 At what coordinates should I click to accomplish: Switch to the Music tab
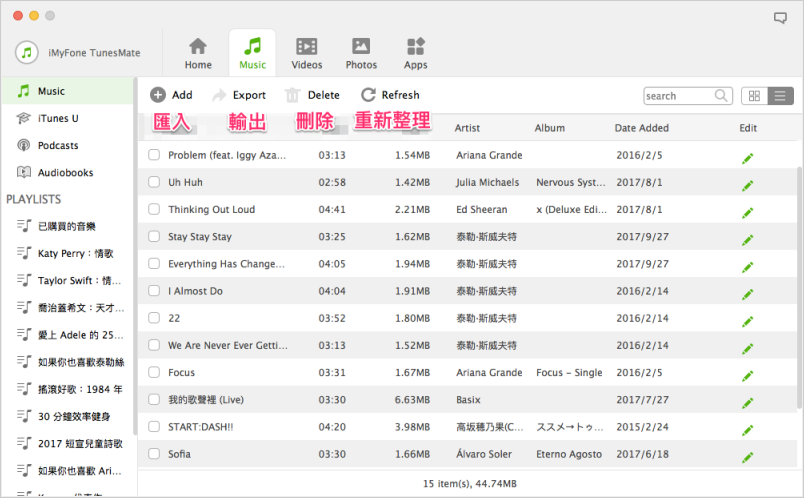click(x=252, y=53)
